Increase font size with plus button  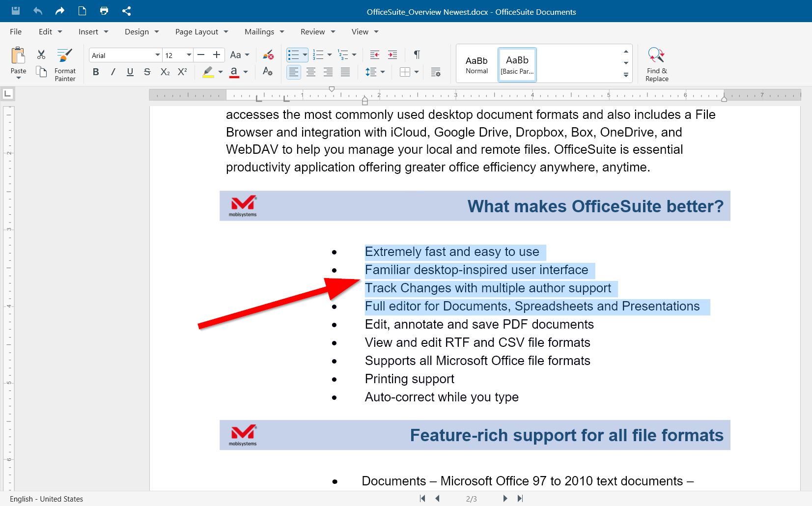click(x=217, y=55)
